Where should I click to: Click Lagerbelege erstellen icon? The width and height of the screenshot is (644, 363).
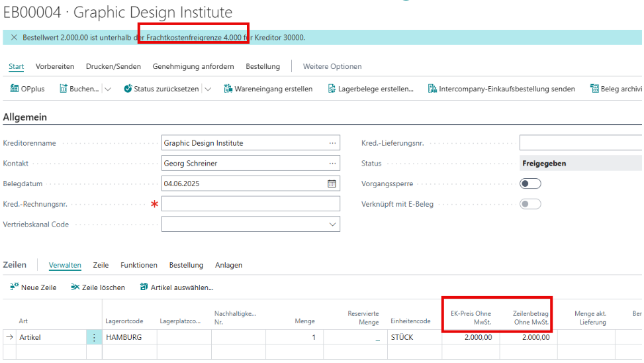(x=331, y=89)
